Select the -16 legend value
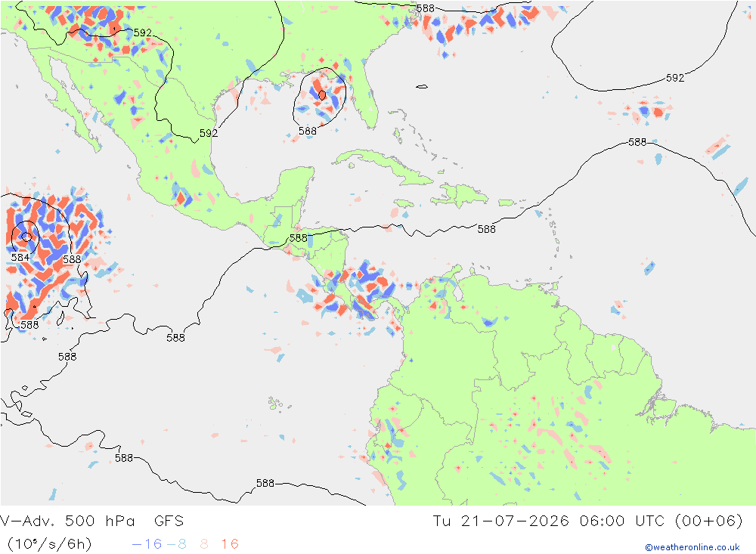This screenshot has width=756, height=554. 147,544
